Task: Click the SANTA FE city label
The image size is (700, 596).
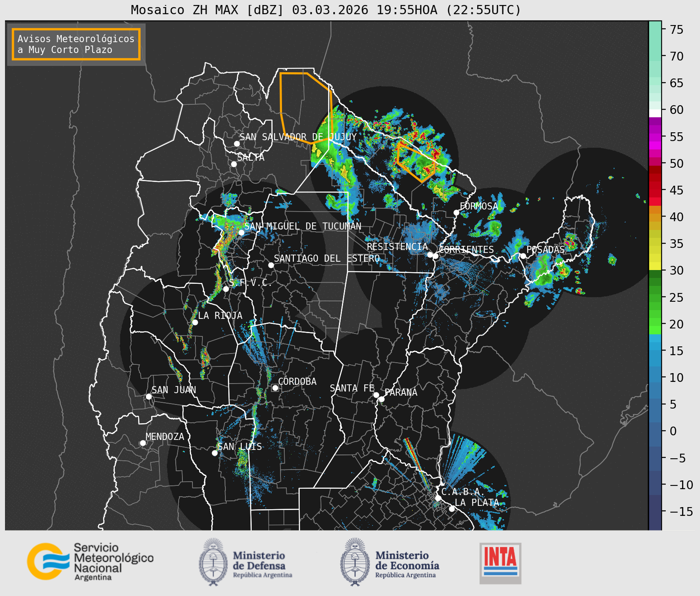Action: point(352,388)
